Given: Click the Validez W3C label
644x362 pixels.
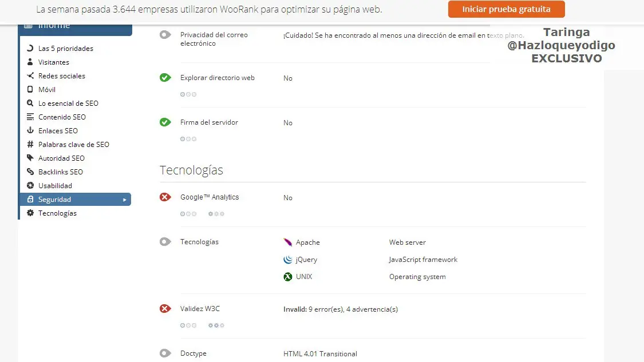Looking at the screenshot, I should coord(200,309).
